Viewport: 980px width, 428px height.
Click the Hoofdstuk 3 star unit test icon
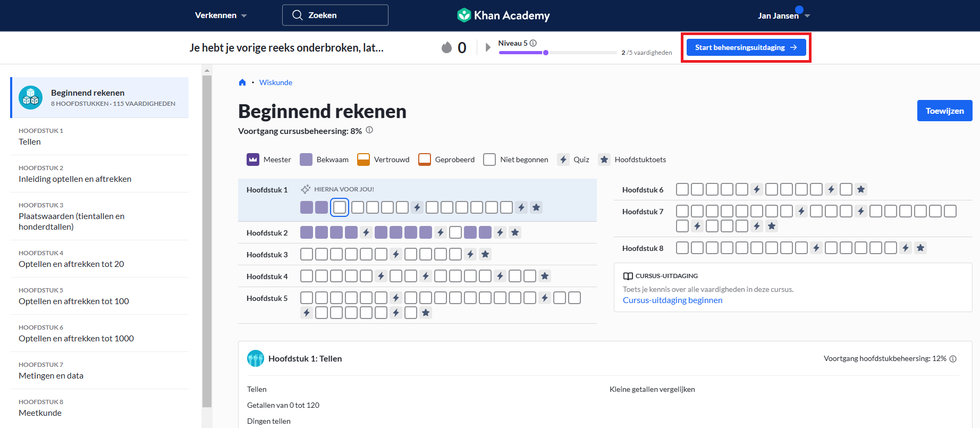click(485, 254)
